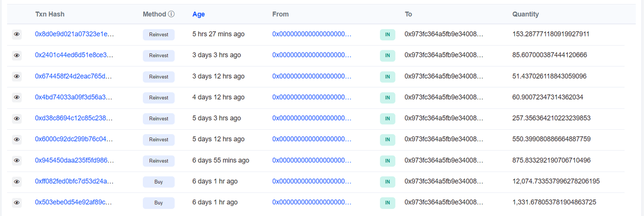The height and width of the screenshot is (216, 644).
Task: Open transaction hash 0x4bd74033a09f3d56a3
Action: coord(74,98)
